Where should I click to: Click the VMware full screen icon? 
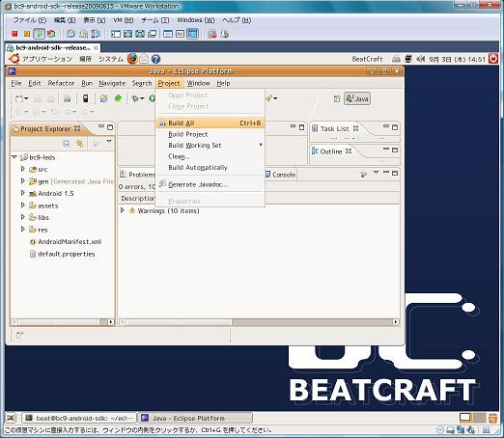[x=127, y=34]
